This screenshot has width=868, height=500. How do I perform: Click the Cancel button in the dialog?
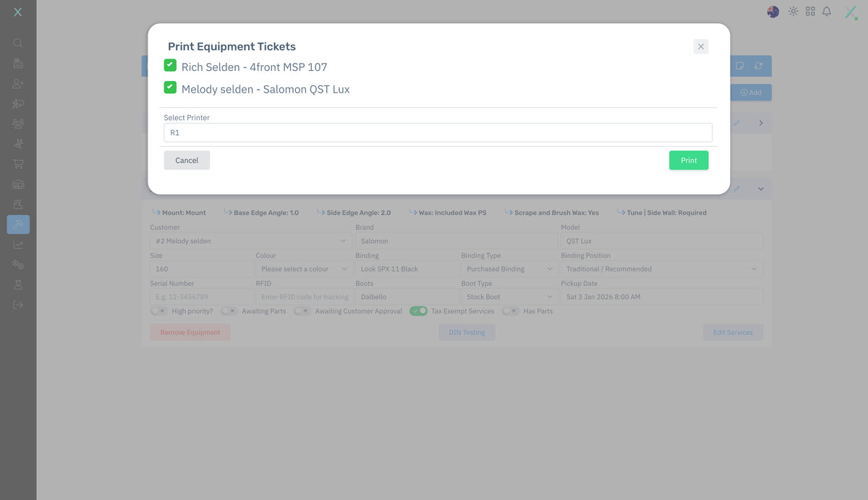[x=187, y=161]
